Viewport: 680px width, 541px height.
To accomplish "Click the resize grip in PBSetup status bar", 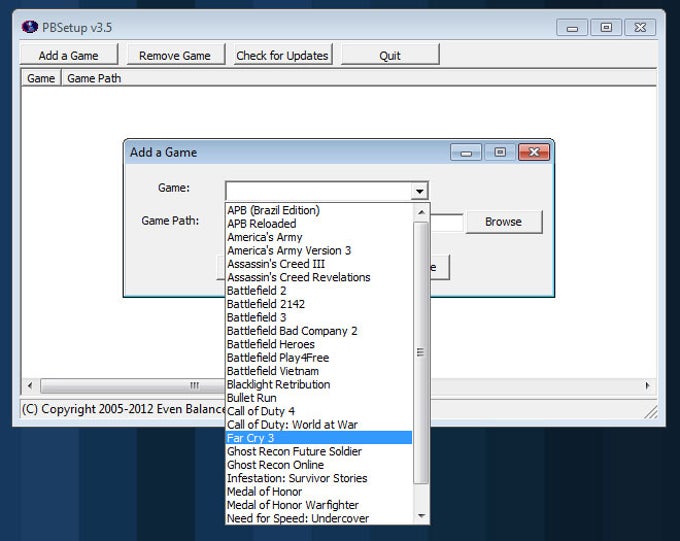I will tap(651, 412).
